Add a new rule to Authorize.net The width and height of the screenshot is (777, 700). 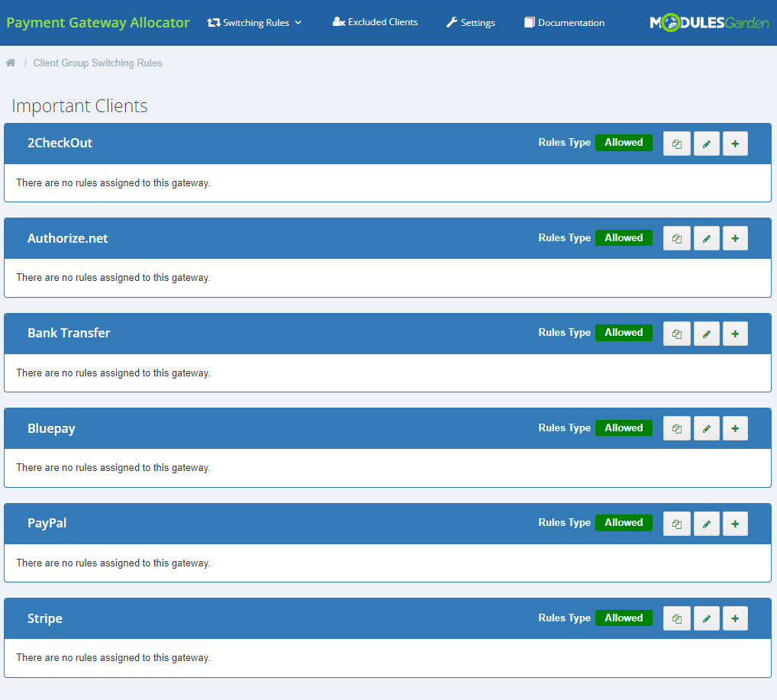click(x=735, y=238)
